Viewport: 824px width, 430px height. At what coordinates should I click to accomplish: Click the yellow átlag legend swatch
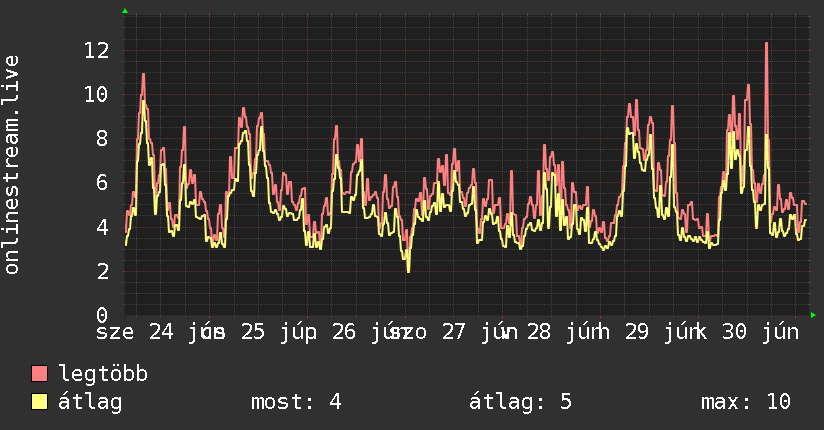coord(39,402)
